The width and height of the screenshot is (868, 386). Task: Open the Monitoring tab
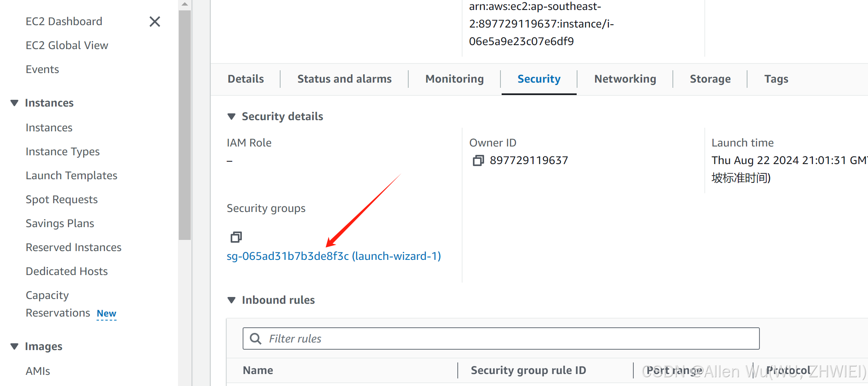point(455,79)
